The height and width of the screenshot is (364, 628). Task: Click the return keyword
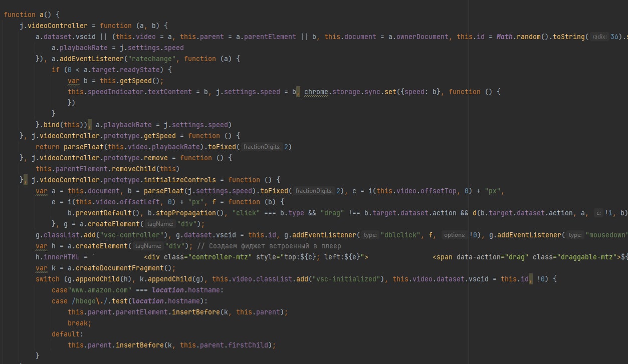[x=48, y=147]
